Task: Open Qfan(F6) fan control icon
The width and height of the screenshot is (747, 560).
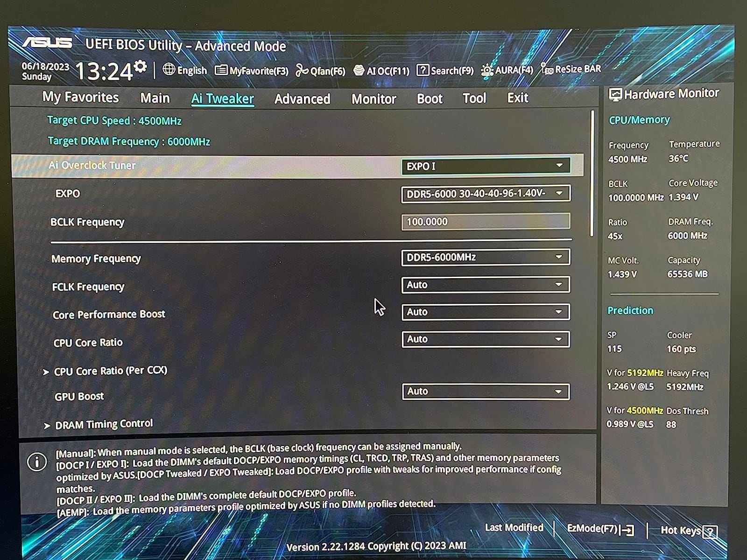Action: 302,70
